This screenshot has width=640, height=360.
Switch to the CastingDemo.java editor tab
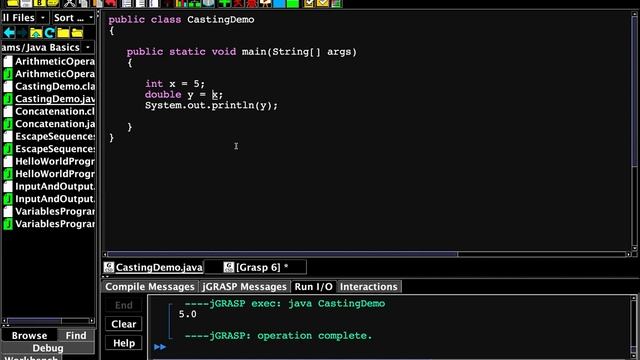point(153,267)
